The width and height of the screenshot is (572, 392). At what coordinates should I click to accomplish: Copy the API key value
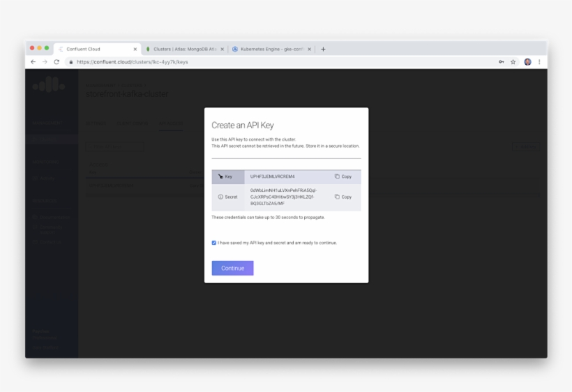point(343,176)
